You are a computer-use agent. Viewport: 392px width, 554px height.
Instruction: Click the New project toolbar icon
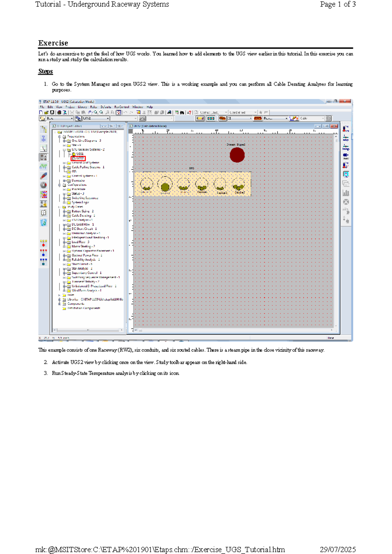(41, 112)
